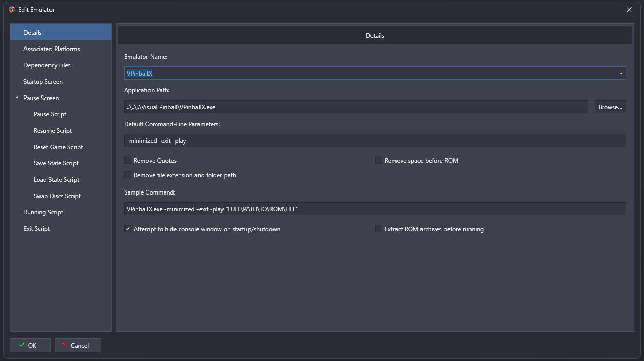644x361 pixels.
Task: Click the Browse... button
Action: 610,107
